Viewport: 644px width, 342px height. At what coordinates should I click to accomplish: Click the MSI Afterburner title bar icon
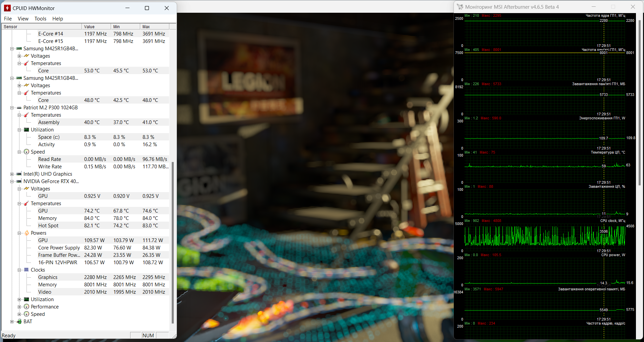coord(460,7)
